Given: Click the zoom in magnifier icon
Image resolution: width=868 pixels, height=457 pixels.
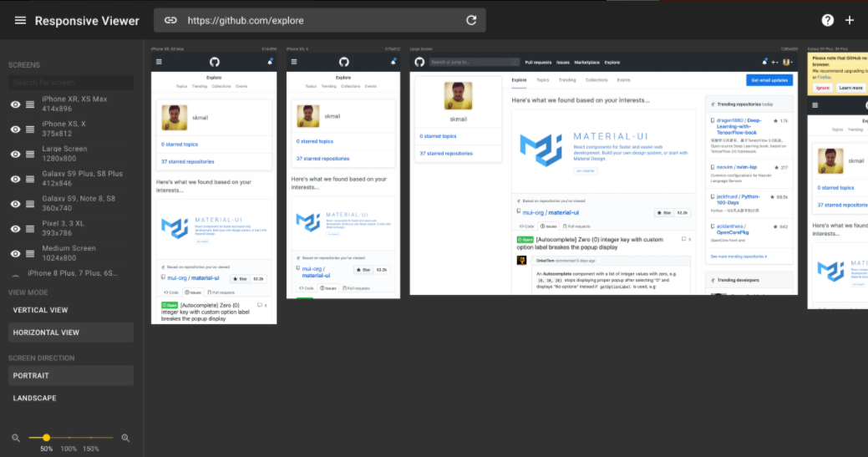Looking at the screenshot, I should 125,438.
